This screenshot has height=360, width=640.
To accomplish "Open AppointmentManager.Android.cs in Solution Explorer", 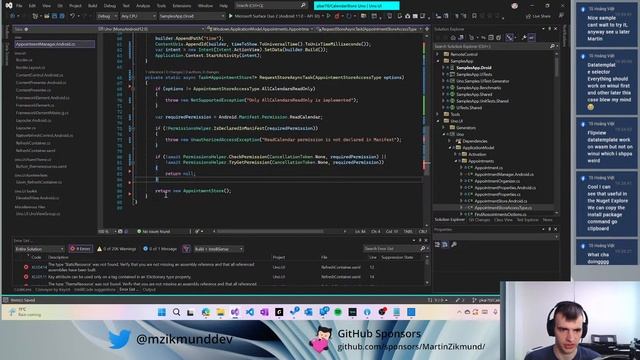I will [504, 174].
